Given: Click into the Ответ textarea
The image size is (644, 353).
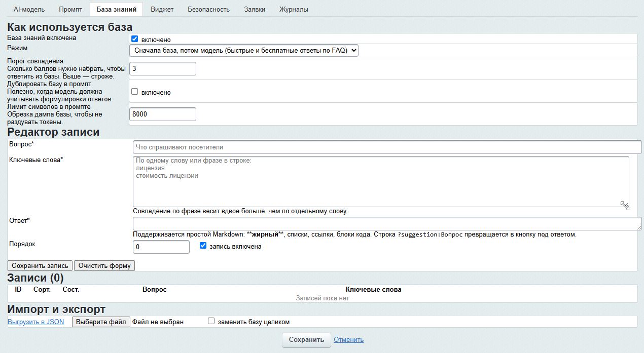Looking at the screenshot, I should pos(387,224).
